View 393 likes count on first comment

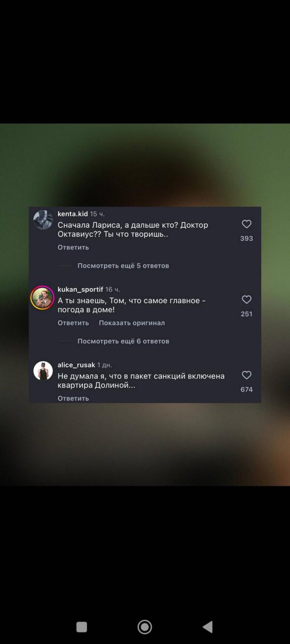coord(246,238)
